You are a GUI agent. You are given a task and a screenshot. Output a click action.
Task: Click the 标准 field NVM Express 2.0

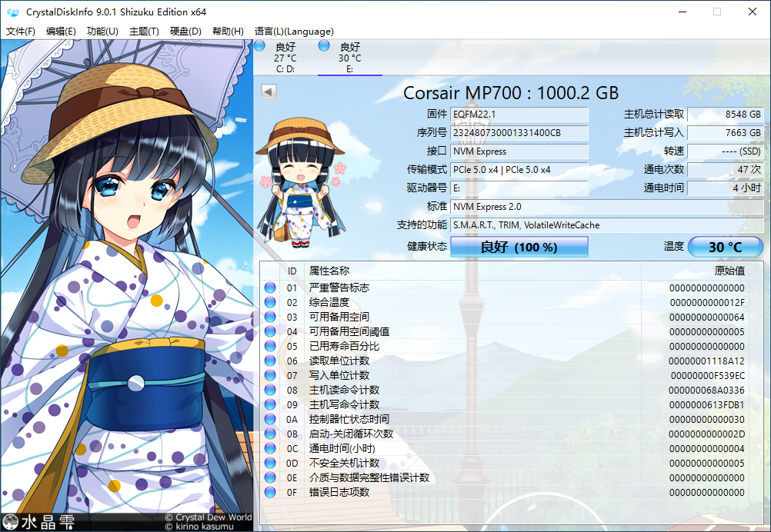coord(607,207)
